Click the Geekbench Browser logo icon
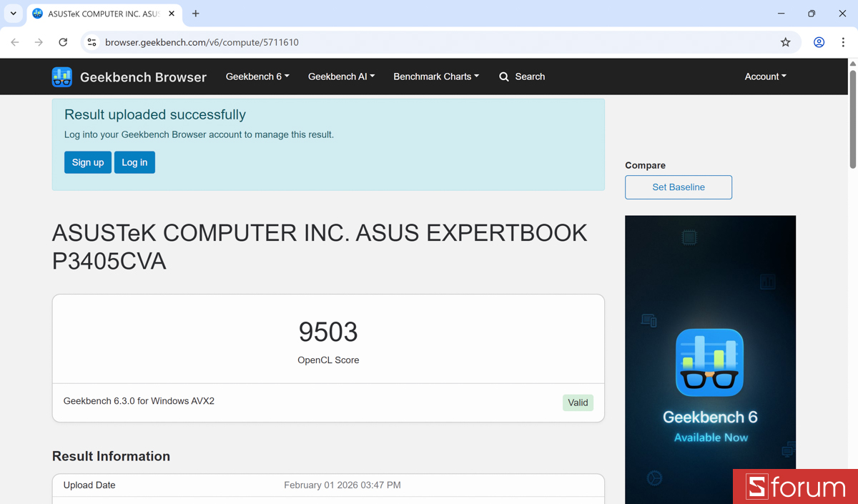 [x=61, y=76]
